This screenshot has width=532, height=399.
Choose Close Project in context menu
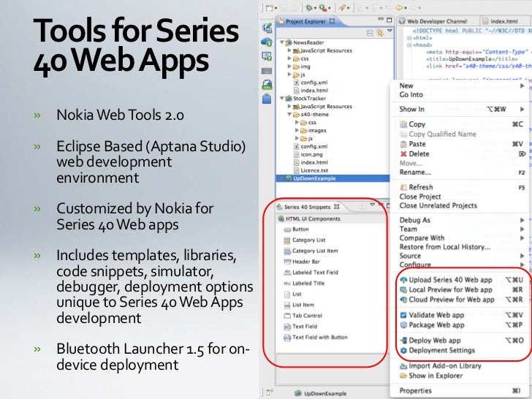pos(460,197)
